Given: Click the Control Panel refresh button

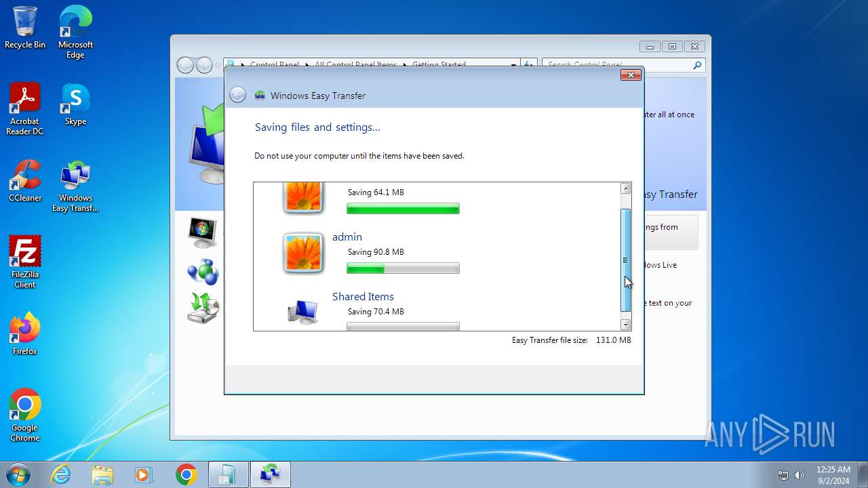Looking at the screenshot, I should pos(528,65).
